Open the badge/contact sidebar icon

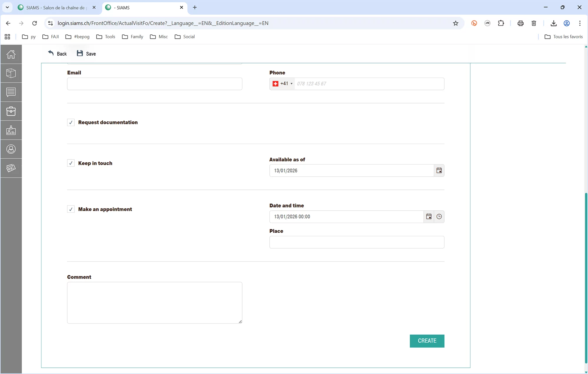[x=11, y=130]
